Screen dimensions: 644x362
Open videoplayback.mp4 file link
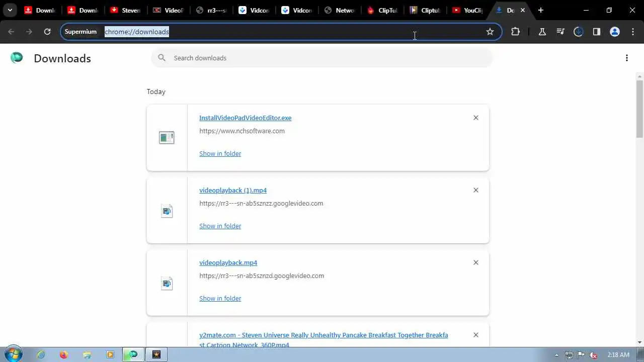pyautogui.click(x=228, y=262)
